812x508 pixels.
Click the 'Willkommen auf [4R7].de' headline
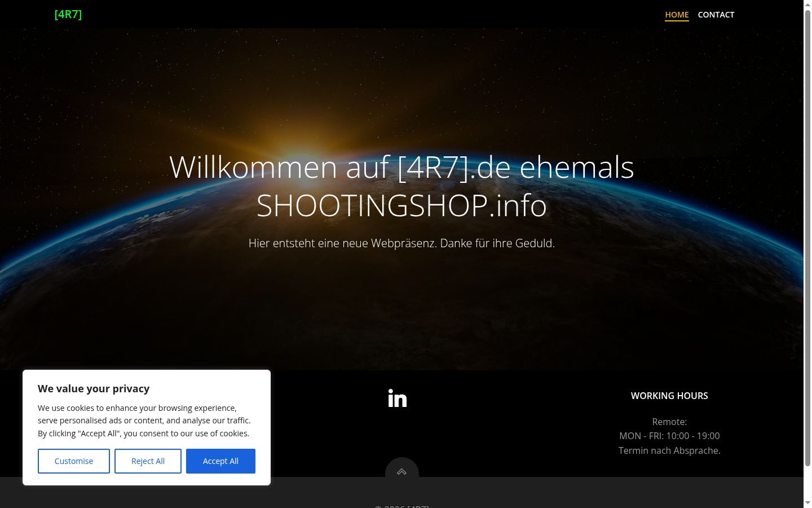click(401, 186)
